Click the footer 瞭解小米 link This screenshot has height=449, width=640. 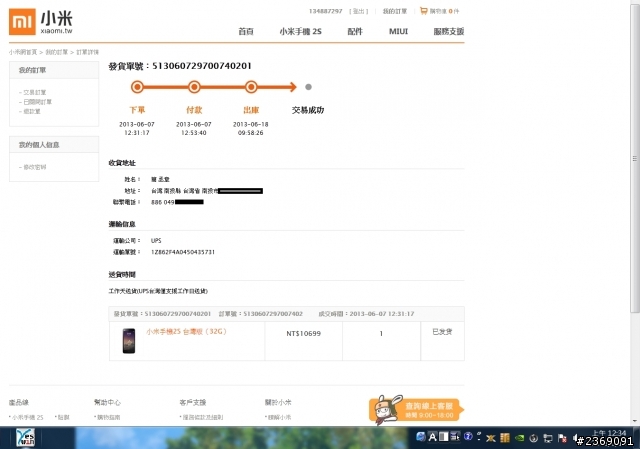point(278,417)
